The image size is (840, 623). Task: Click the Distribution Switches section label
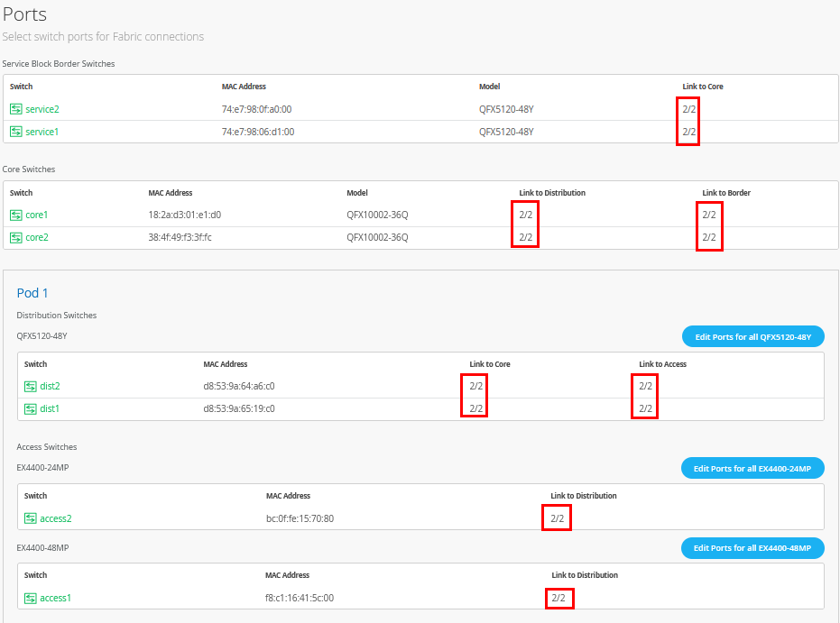(x=56, y=316)
